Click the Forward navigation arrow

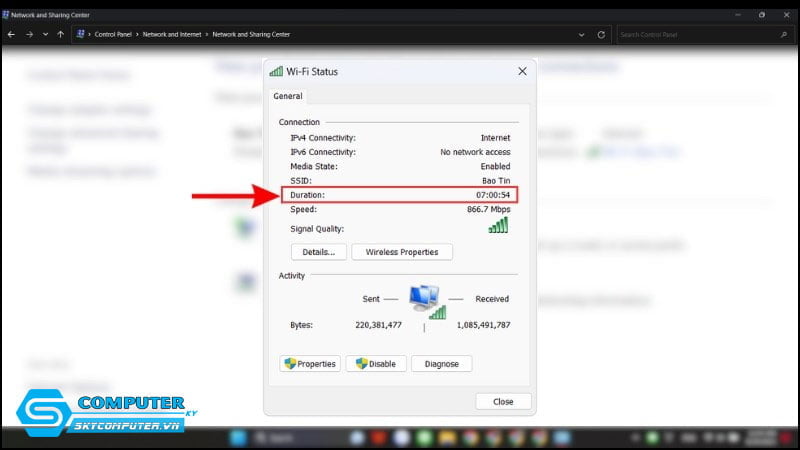coord(28,34)
